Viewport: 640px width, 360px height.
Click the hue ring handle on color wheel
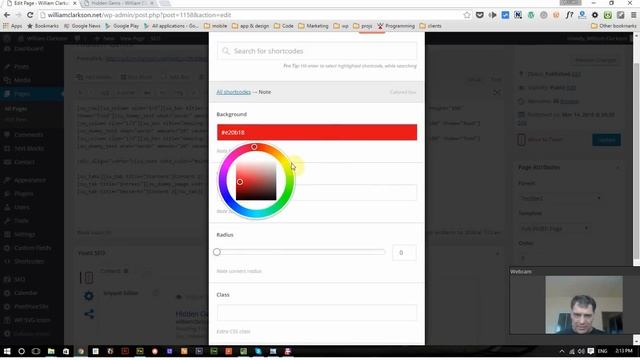[254, 147]
